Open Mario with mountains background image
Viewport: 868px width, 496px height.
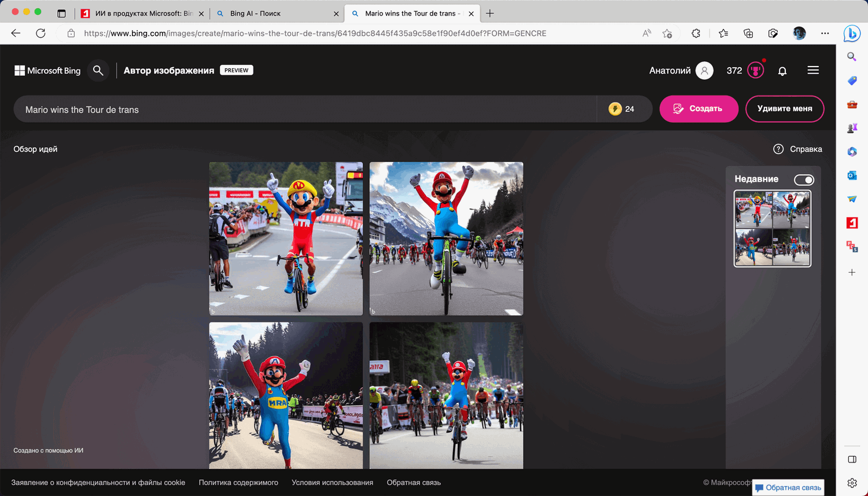pos(446,238)
